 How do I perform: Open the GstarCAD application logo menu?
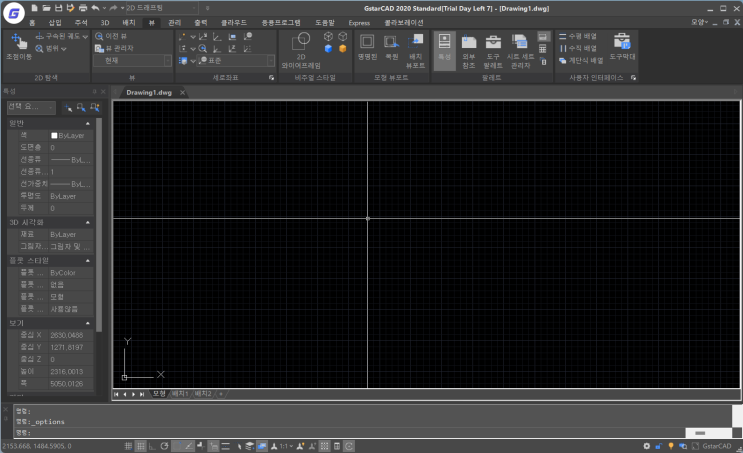[14, 13]
